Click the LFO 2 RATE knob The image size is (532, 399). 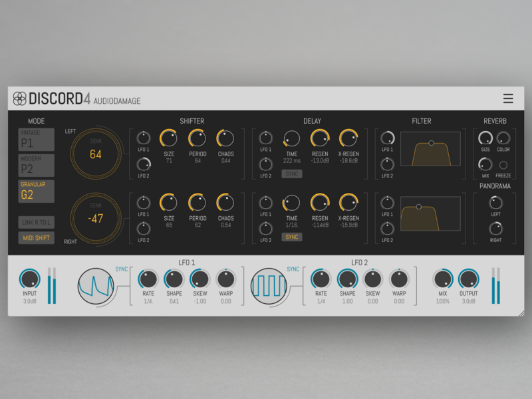pyautogui.click(x=321, y=279)
